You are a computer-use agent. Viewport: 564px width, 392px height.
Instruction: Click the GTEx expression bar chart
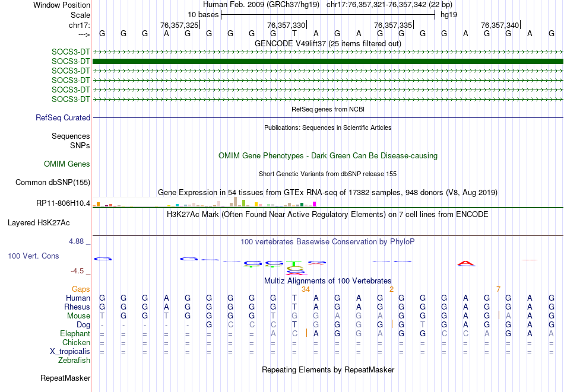(204, 202)
